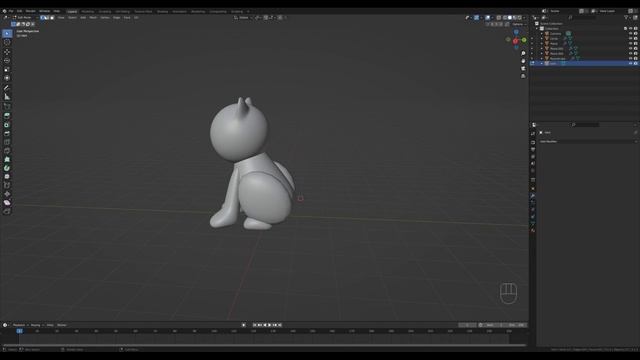This screenshot has width=640, height=360.
Task: Enable face select mode
Action: tap(52, 18)
